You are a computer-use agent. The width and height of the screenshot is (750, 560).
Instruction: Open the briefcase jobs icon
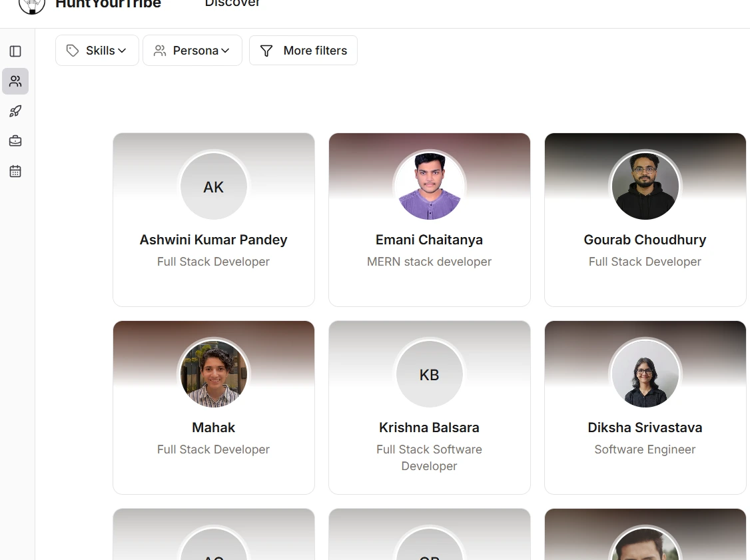[x=15, y=141]
